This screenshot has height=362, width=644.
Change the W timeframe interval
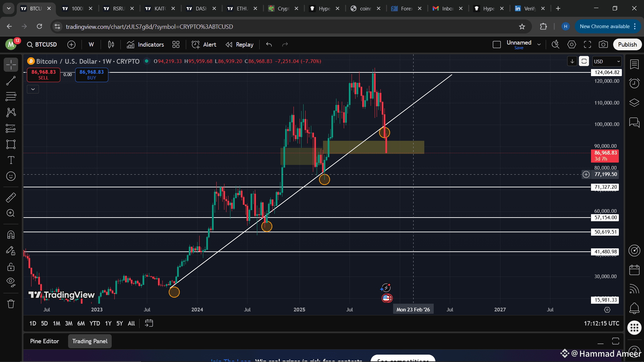coord(91,45)
